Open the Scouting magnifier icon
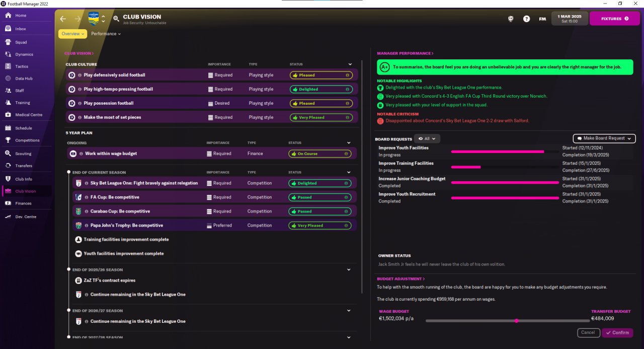644x349 pixels. coord(8,154)
